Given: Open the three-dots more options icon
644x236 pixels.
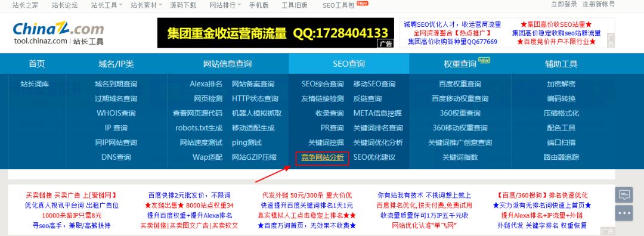Looking at the screenshot, I should click(x=624, y=213).
